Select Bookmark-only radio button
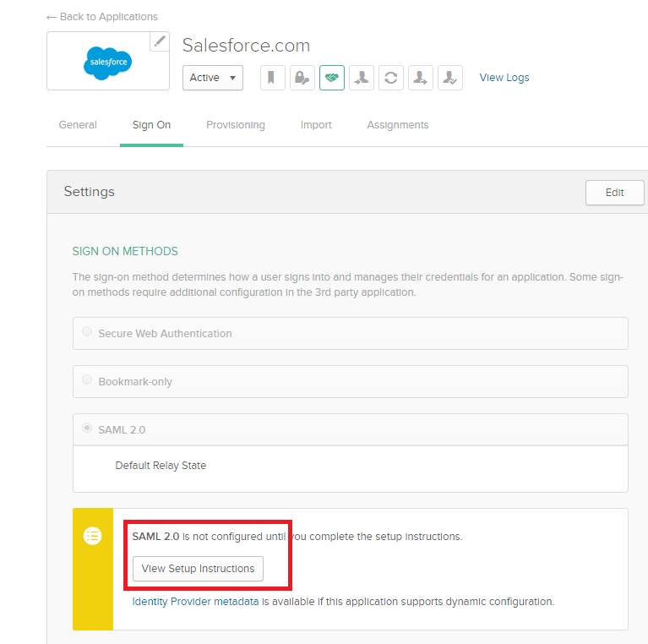Screen dimensions: 648x644 pyautogui.click(x=87, y=379)
